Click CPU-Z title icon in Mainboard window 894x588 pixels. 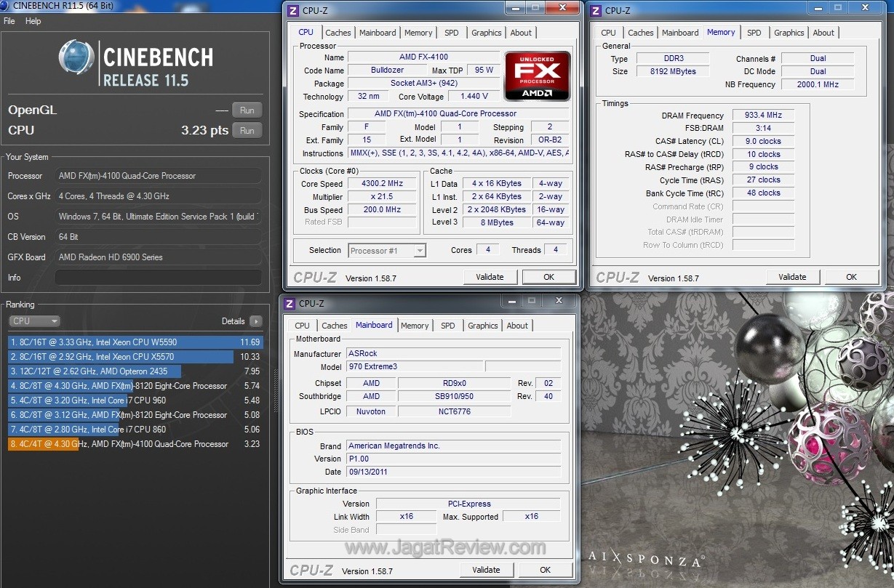point(290,303)
